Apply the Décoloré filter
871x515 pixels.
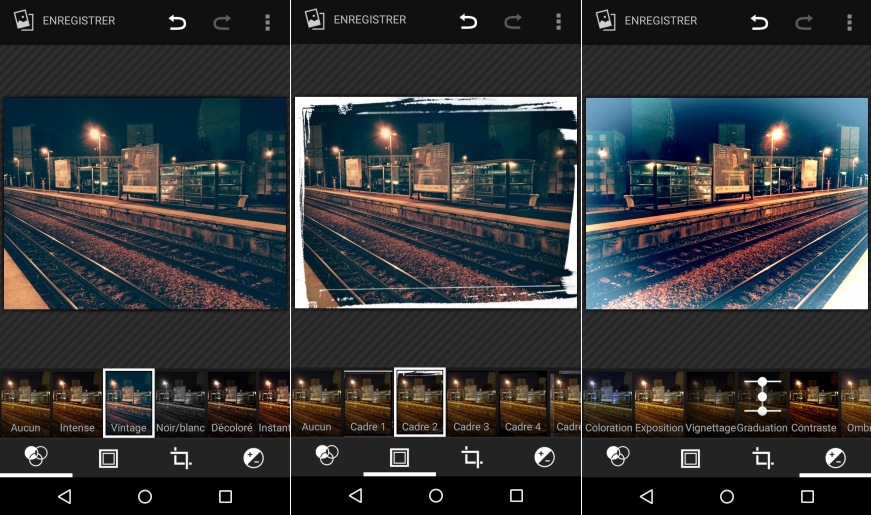click(x=232, y=404)
